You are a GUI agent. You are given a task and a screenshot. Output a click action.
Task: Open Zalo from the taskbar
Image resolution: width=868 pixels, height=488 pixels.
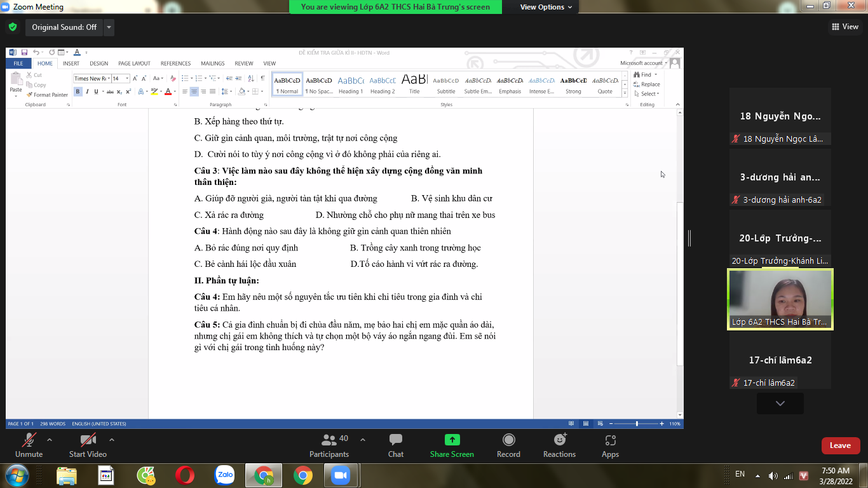[225, 475]
